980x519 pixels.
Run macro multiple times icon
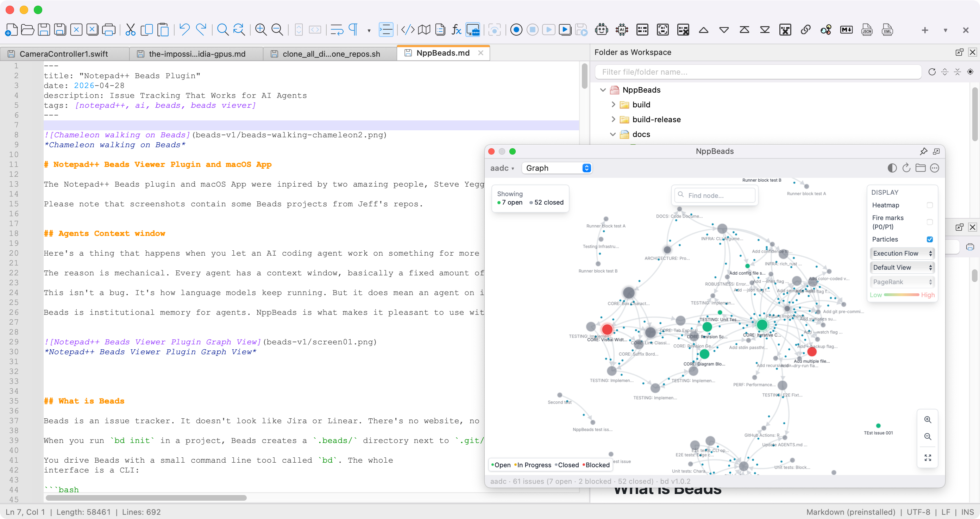click(x=565, y=30)
